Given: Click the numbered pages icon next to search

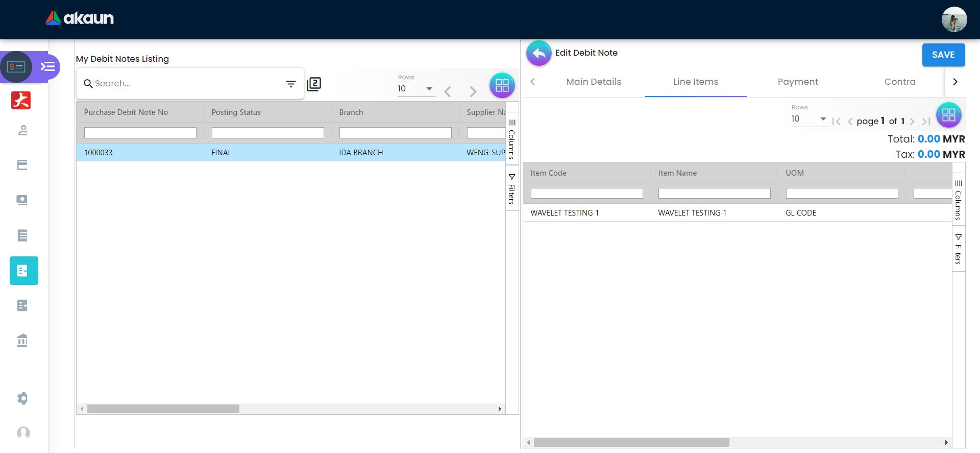Looking at the screenshot, I should pyautogui.click(x=314, y=84).
